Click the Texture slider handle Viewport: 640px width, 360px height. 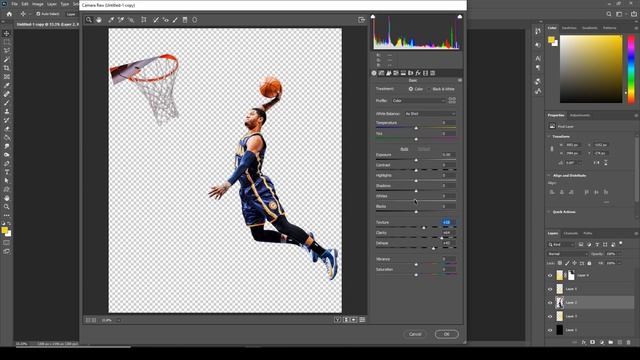click(x=424, y=228)
